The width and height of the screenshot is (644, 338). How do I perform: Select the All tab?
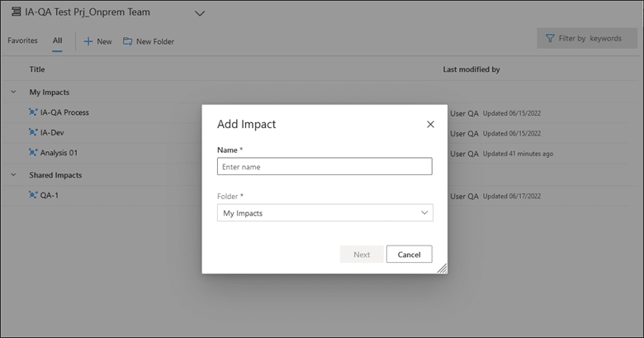coord(58,40)
